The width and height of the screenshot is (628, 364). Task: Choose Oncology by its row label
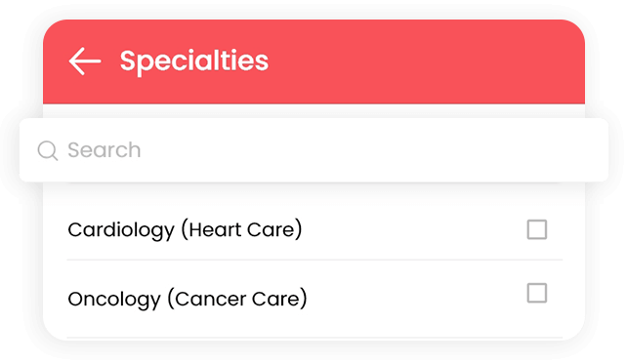[188, 299]
